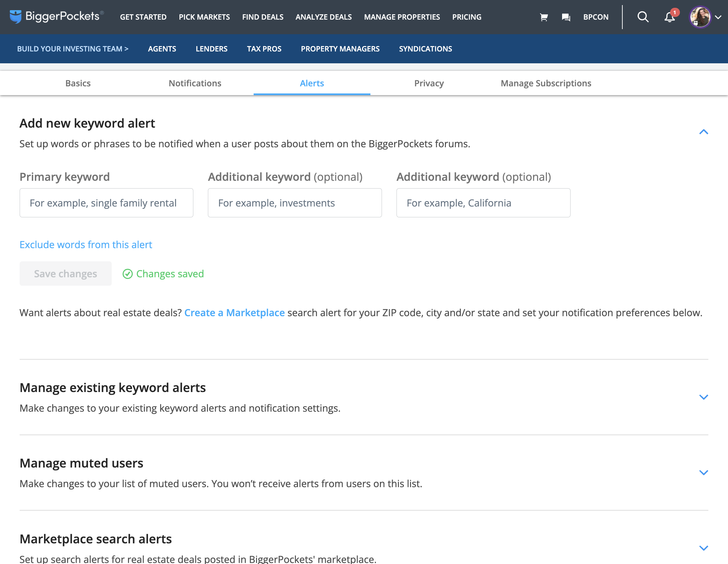Image resolution: width=728 pixels, height=564 pixels.
Task: Go to Syndications
Action: point(425,49)
